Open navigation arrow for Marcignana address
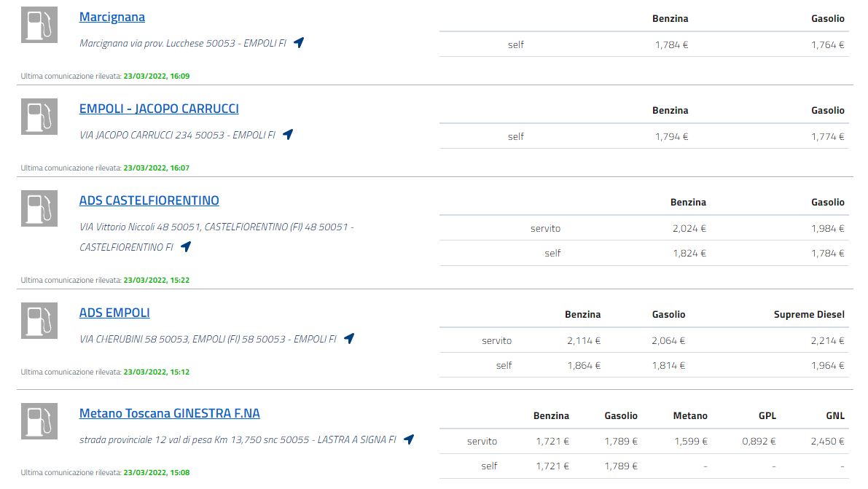 [x=299, y=42]
